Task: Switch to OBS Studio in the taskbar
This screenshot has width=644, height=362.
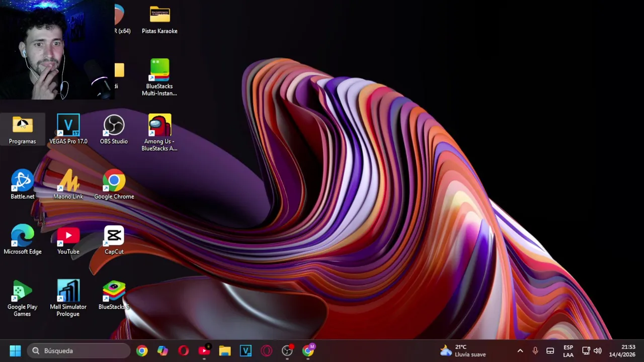Action: coord(287,350)
